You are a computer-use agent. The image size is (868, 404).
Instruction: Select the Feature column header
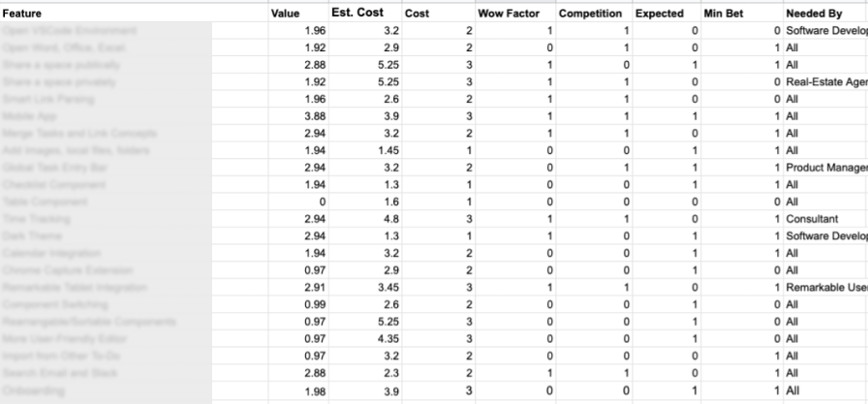[x=134, y=14]
